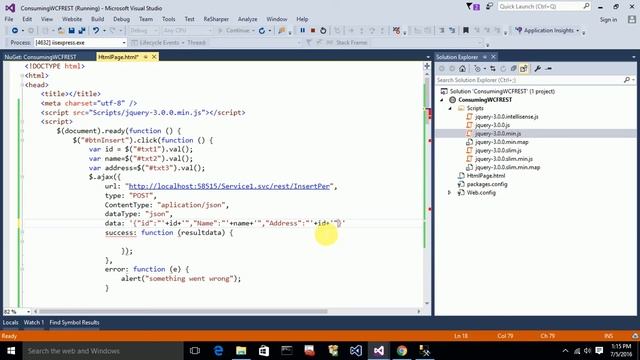Viewport: 640px width, 360px height.
Task: Select jquery-3.0.0.min.js in Solution Explorer
Action: click(498, 133)
